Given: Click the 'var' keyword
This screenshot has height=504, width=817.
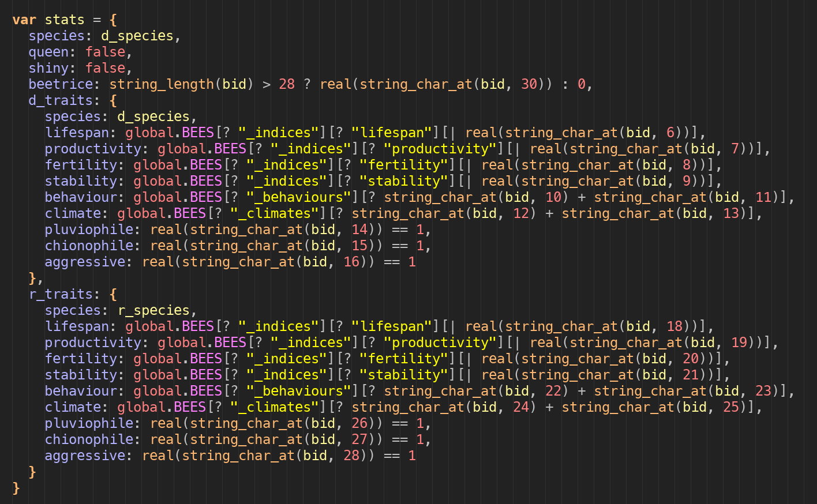Looking at the screenshot, I should 24,20.
